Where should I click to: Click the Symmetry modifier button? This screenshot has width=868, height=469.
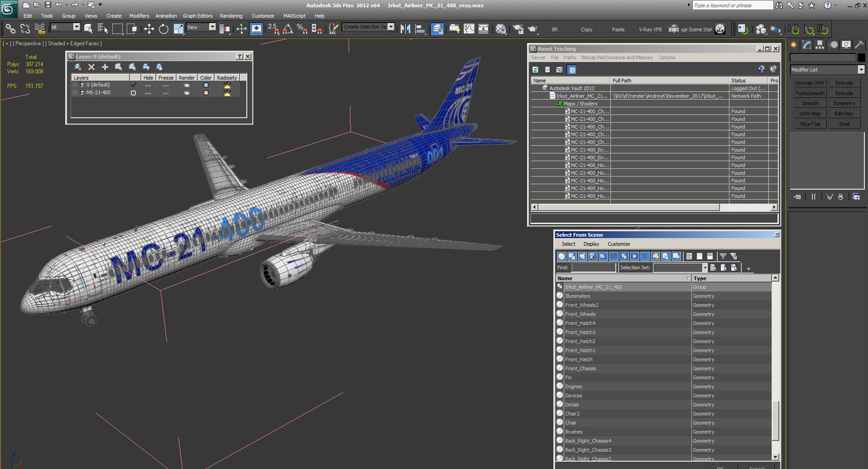tap(844, 103)
